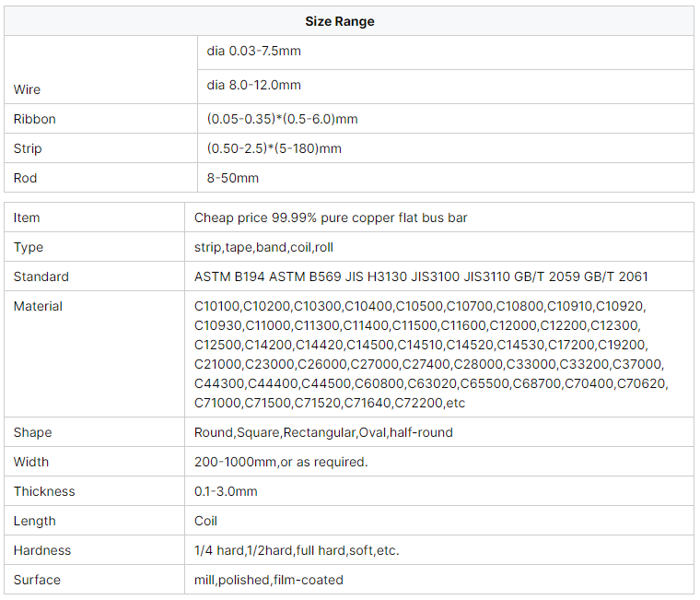The image size is (700, 600).
Task: Click the Ribbon row label
Action: tap(34, 119)
